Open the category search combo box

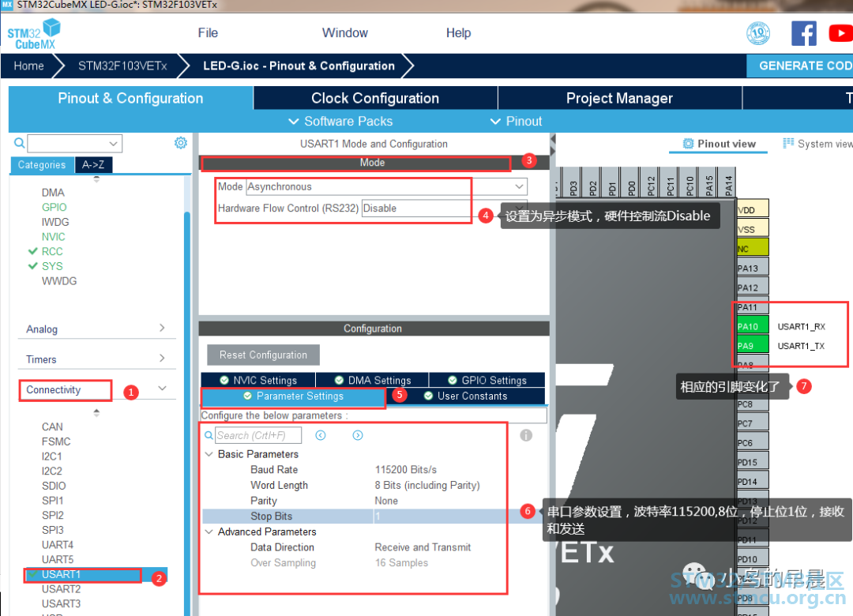[x=74, y=144]
